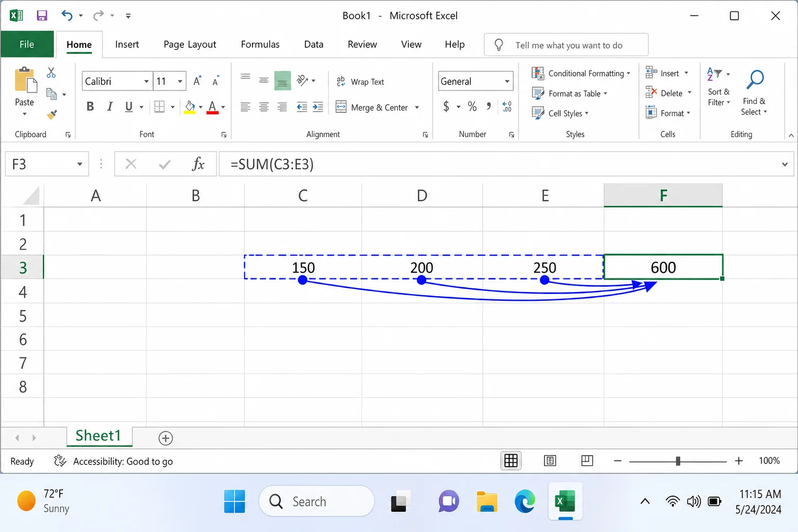Toggle Italic formatting

pyautogui.click(x=110, y=107)
